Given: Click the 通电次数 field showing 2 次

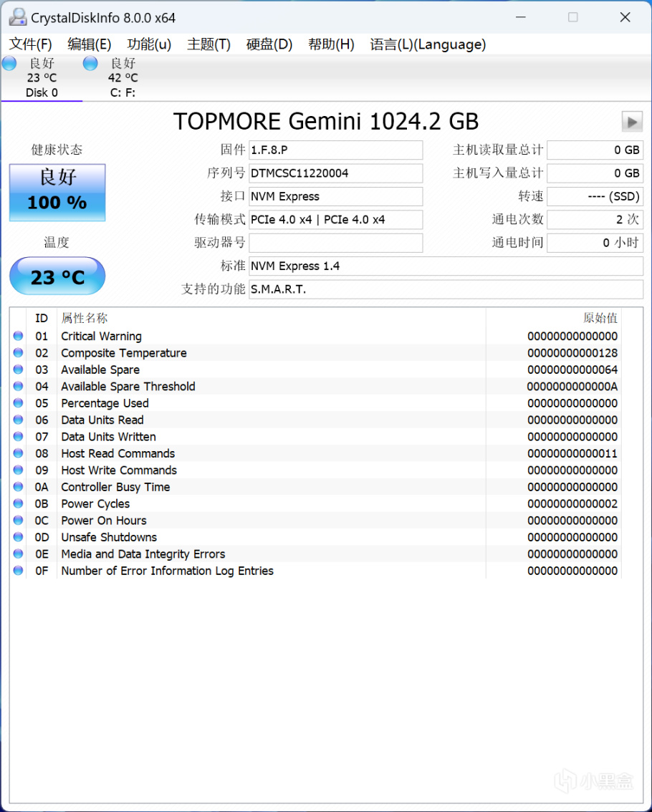Looking at the screenshot, I should 595,220.
